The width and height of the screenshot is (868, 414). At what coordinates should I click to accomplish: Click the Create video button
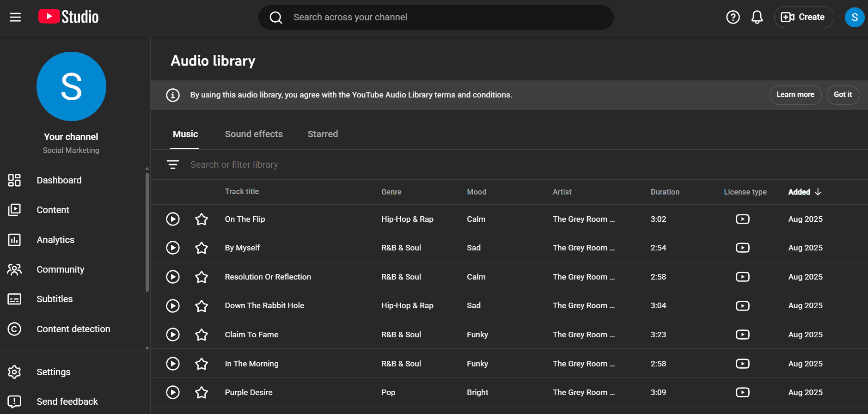[804, 17]
